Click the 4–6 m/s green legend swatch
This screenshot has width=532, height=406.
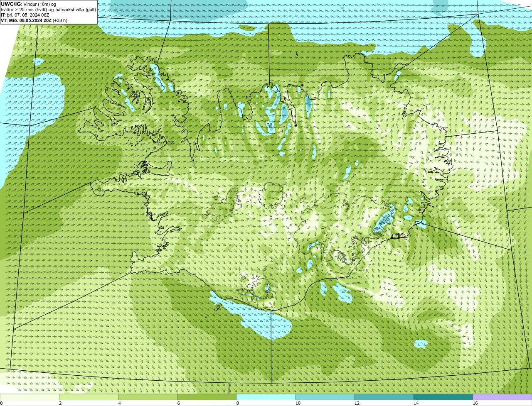tap(148, 397)
